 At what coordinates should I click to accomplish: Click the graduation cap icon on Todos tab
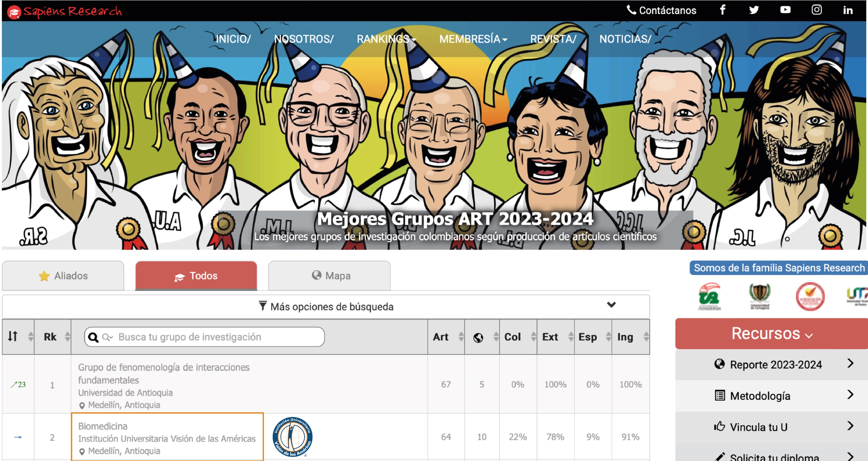tap(179, 277)
